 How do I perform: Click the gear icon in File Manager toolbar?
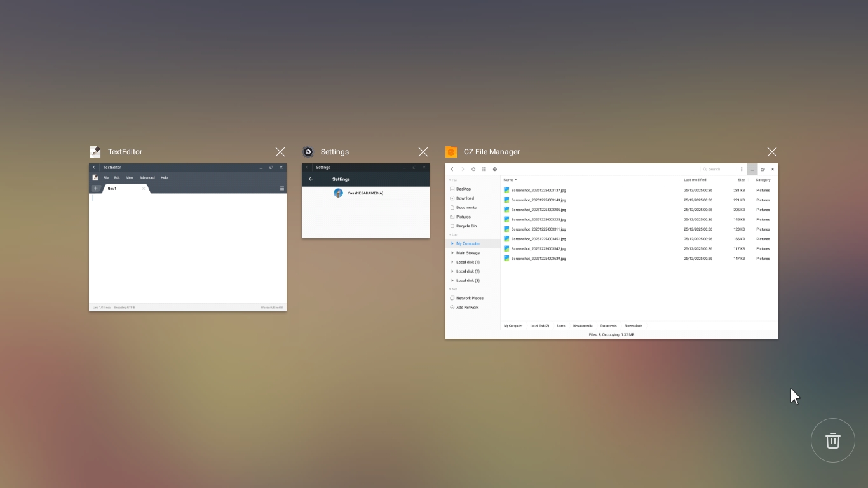495,169
